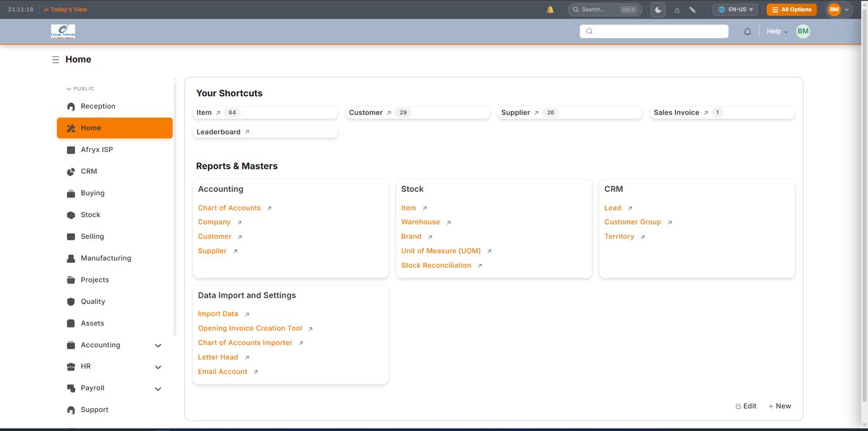Click the Selling sidebar icon
Screen dimensions: 868x431
click(x=71, y=237)
